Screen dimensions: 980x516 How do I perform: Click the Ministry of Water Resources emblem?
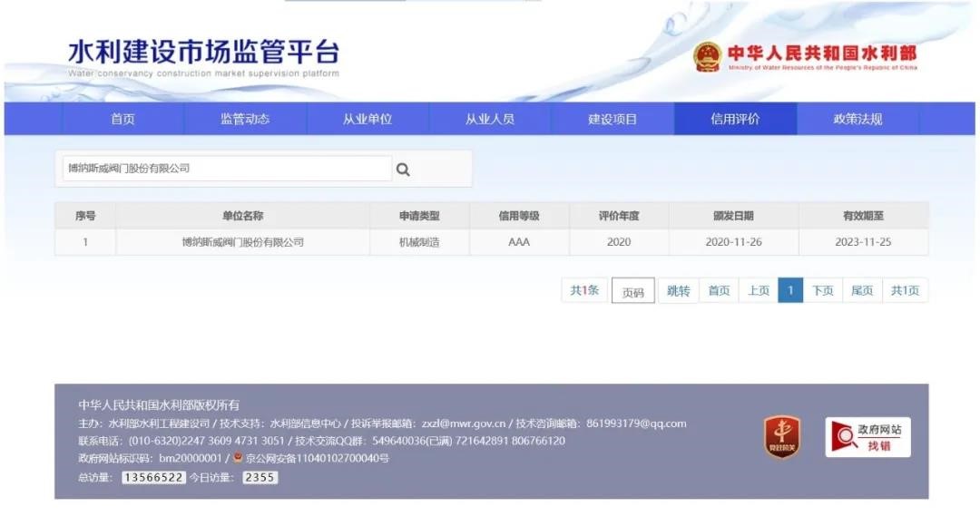pos(707,56)
